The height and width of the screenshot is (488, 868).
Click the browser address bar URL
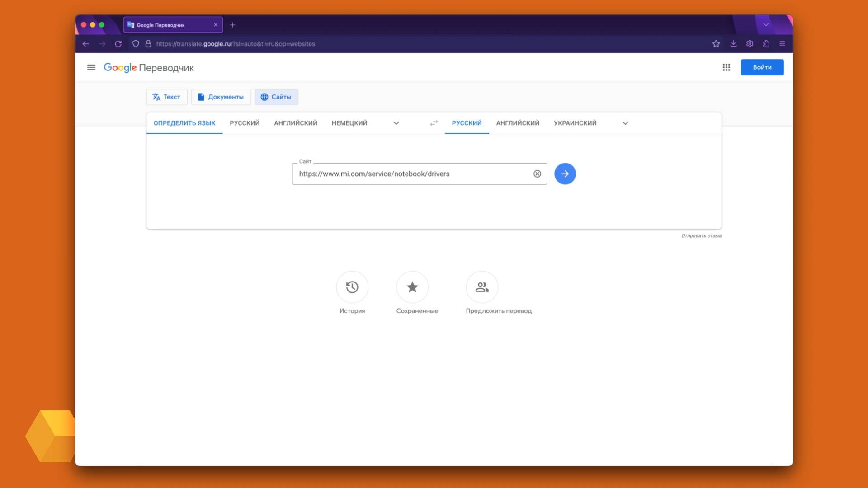point(236,44)
